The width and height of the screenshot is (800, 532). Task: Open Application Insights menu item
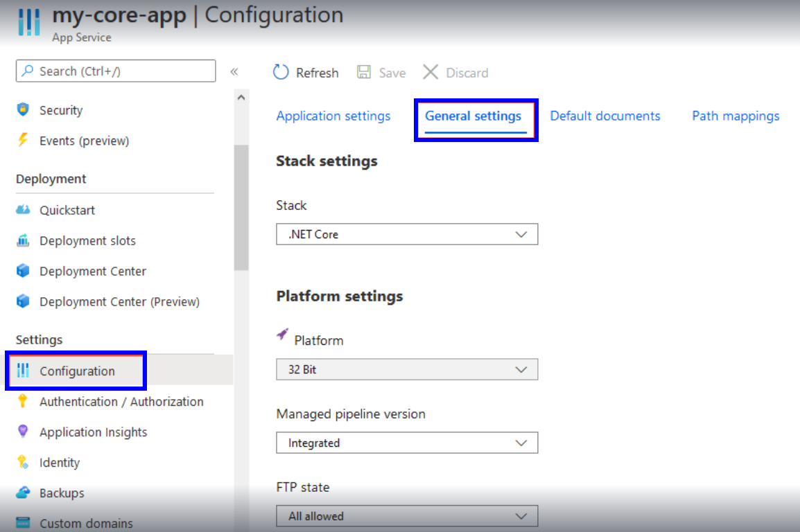click(x=94, y=432)
